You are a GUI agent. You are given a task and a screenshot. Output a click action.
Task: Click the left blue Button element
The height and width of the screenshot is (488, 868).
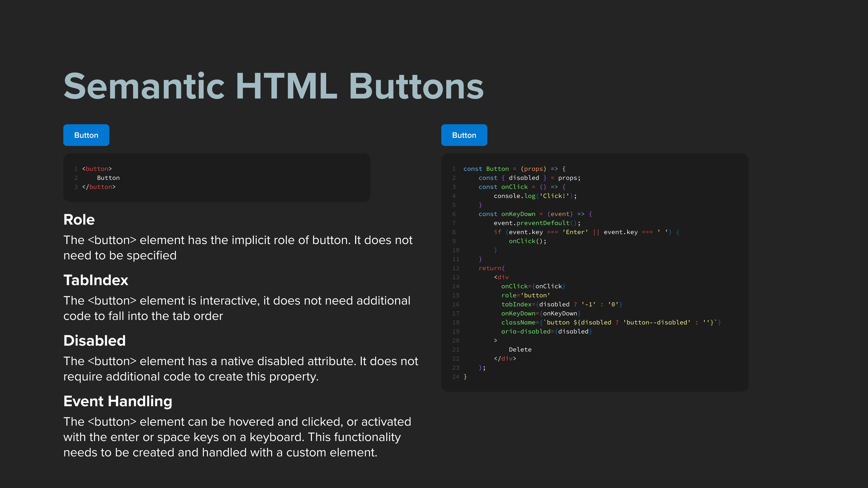[x=86, y=135]
